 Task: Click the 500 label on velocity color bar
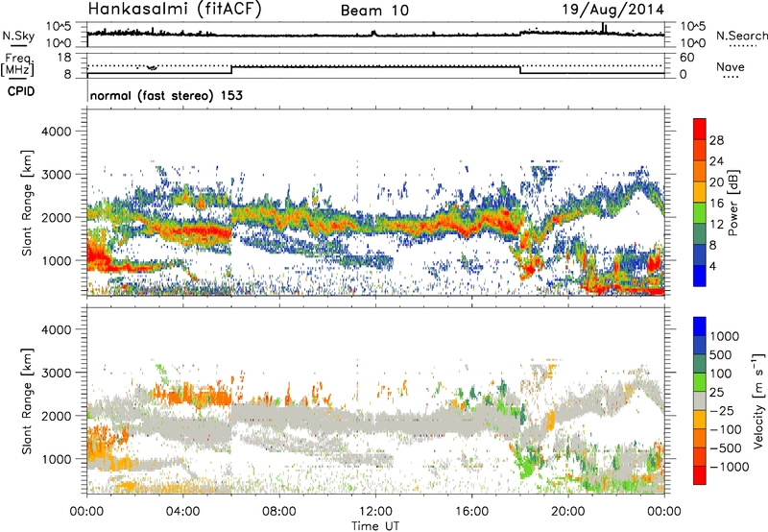721,355
